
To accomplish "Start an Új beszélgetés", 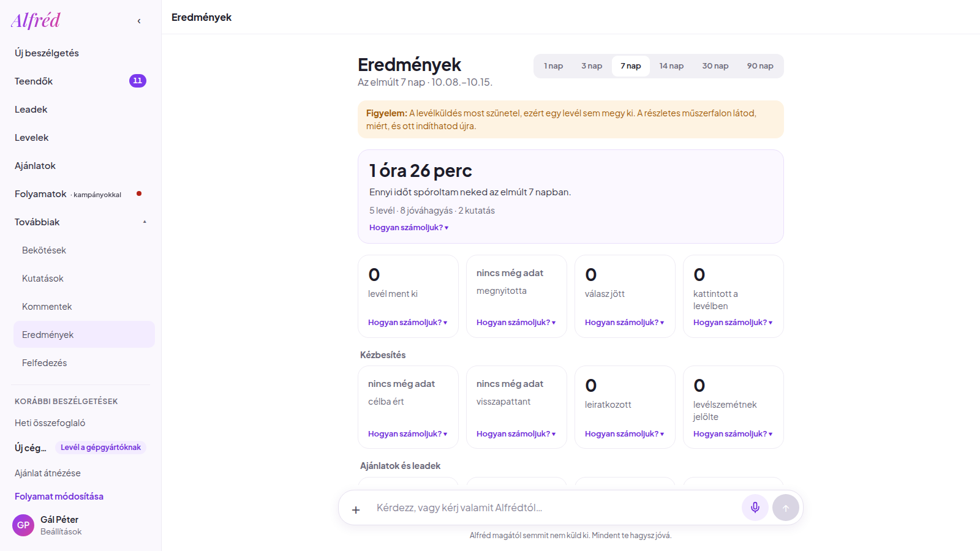I will [80, 53].
